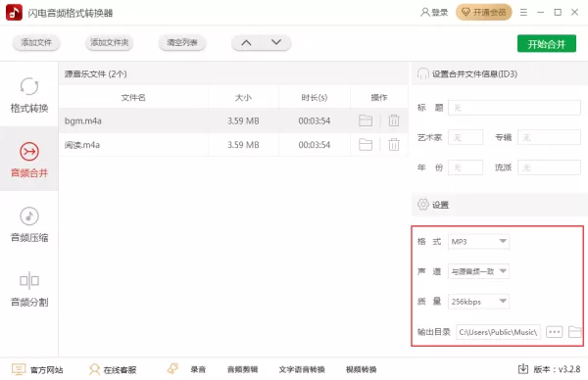Open the 声道 channel dropdown
This screenshot has height=380, width=588.
pos(478,271)
